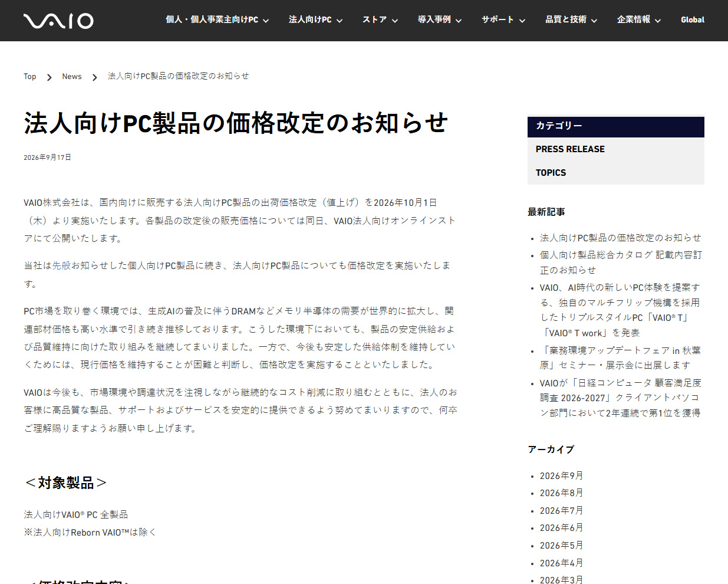Click breadcrumb arrow after News

click(95, 77)
